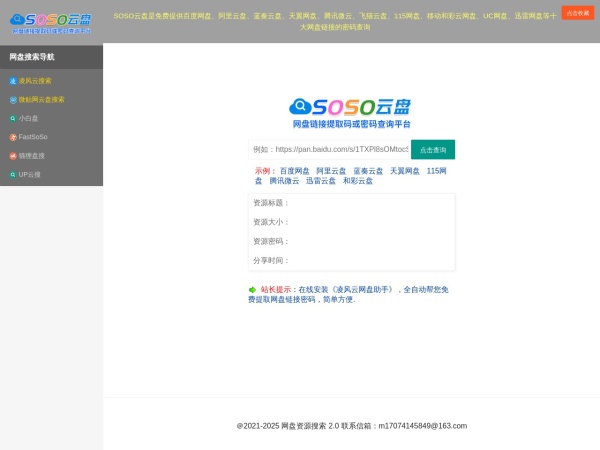Select 迅雷云盘 example link
The image size is (600, 450).
coord(321,181)
